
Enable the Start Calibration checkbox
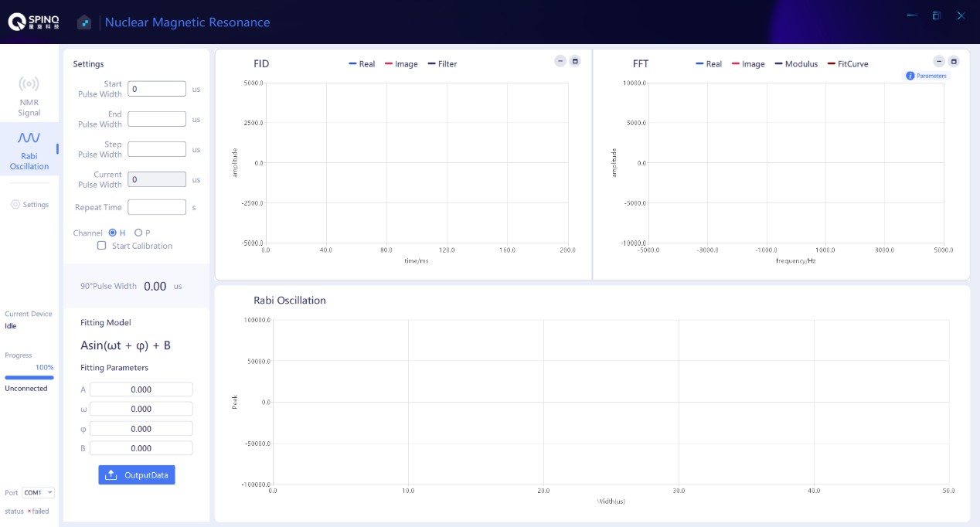coord(101,246)
